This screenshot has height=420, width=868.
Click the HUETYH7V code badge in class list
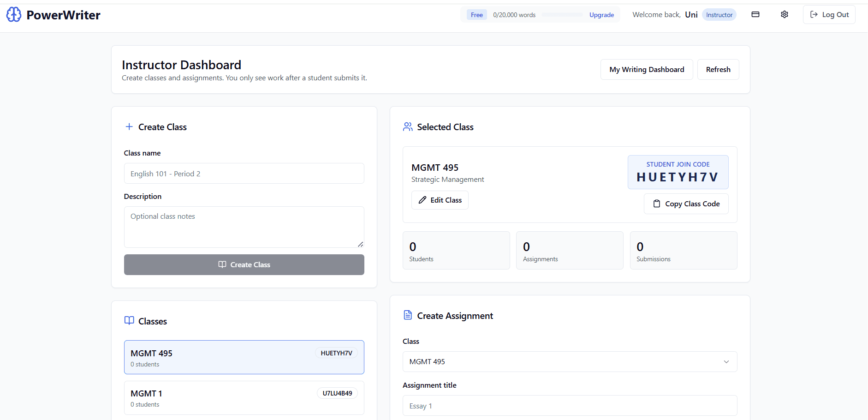coord(336,353)
